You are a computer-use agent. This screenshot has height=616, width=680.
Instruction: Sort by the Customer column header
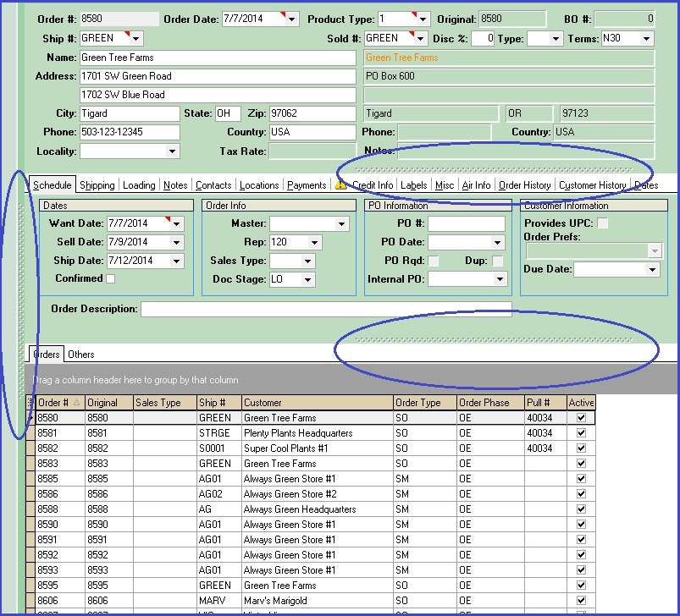coord(318,403)
